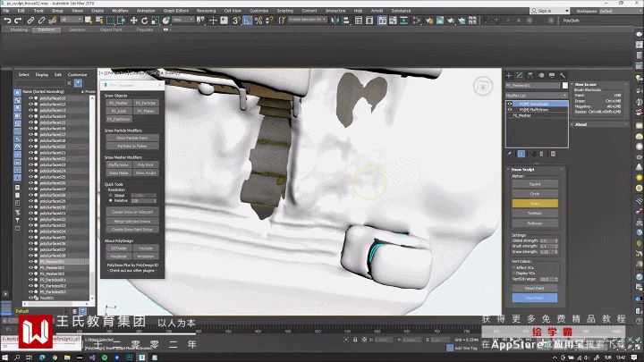The image size is (644, 362).
Task: Select the Square alpha button
Action: point(535,184)
